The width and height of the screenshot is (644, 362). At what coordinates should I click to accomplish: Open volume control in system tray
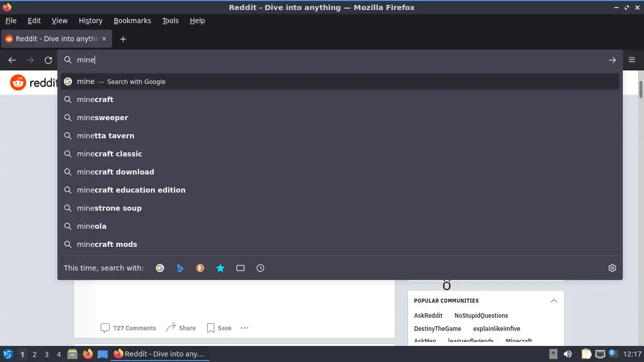coord(568,354)
